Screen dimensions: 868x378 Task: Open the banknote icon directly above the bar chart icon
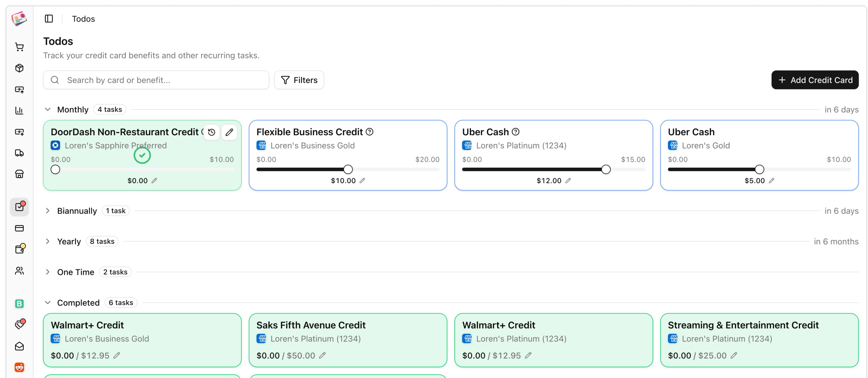click(x=19, y=89)
